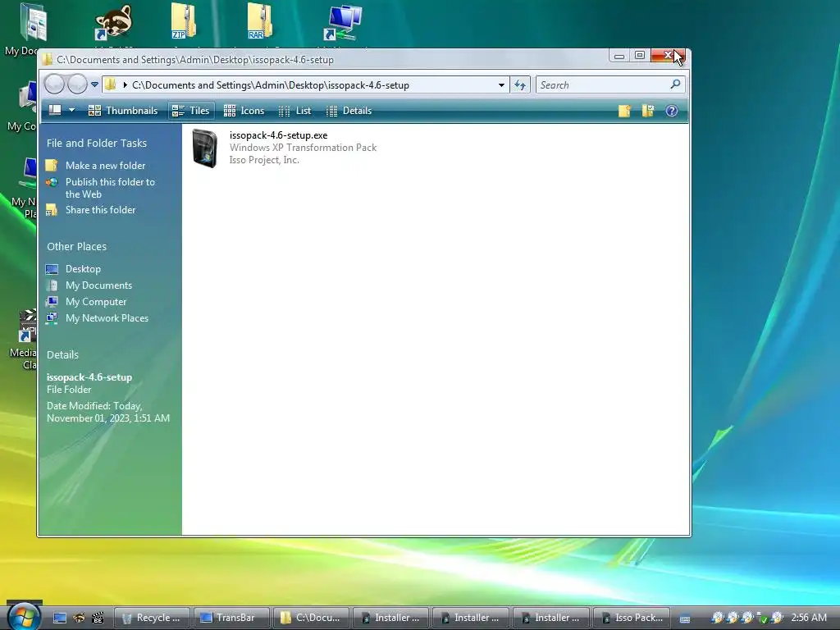Click the issopack-4.6-setup.exe file name
Screen dimensions: 840x630
(278, 135)
